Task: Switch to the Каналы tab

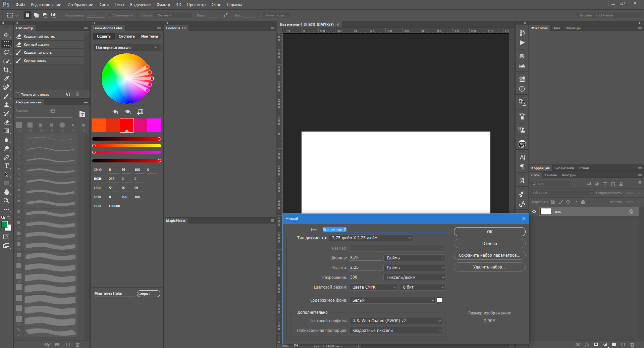Action: tap(550, 175)
